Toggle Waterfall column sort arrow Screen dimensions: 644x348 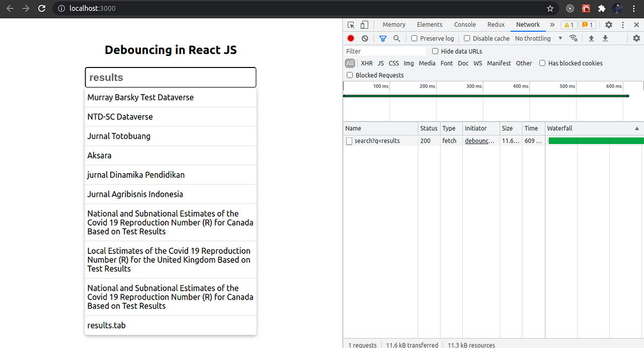637,128
